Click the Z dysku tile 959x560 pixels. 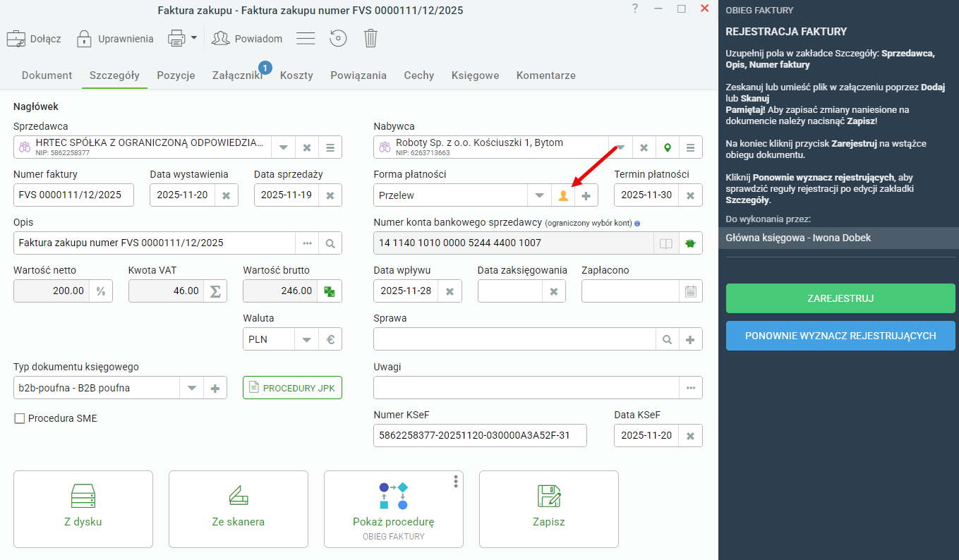83,509
